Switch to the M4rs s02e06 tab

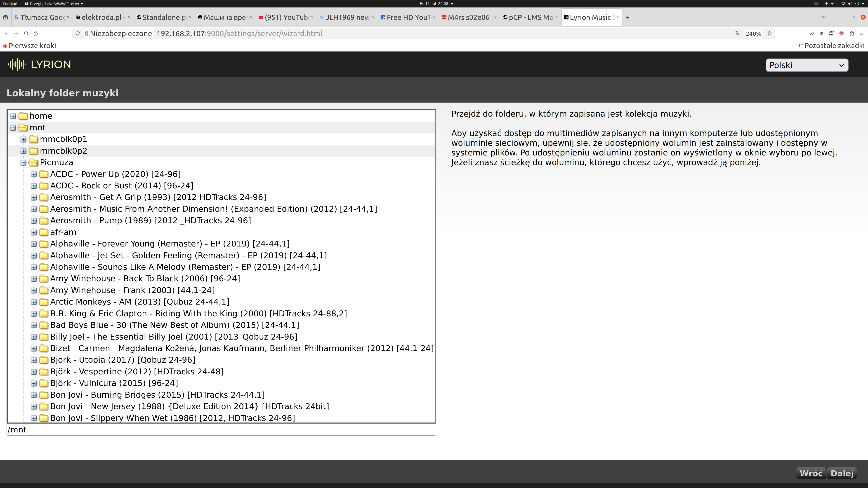pos(469,18)
